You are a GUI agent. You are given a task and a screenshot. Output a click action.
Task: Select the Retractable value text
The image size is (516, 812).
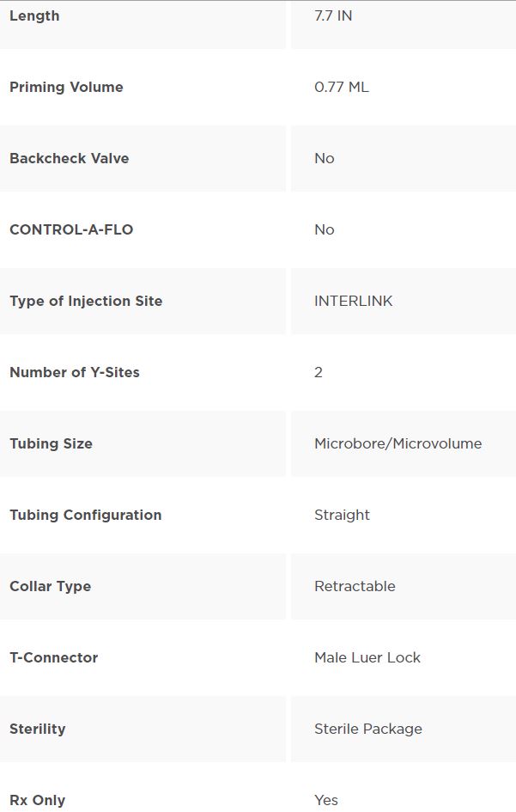pos(355,586)
